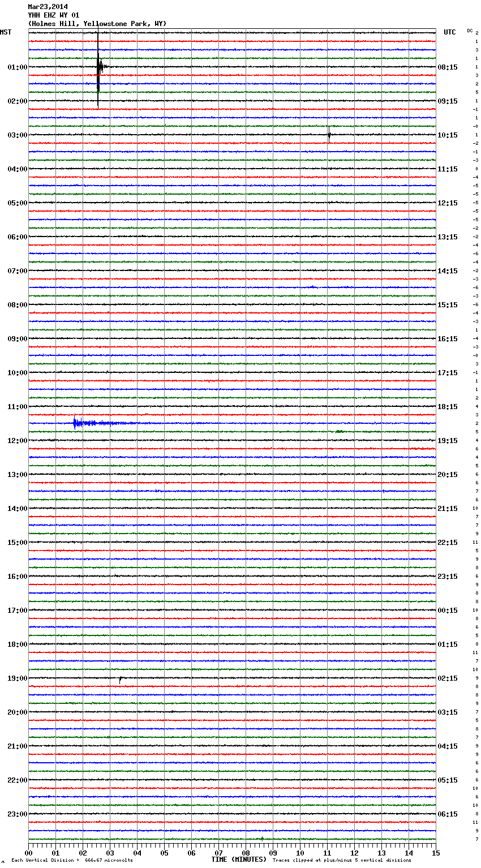Click the 14:15 UTC time label
The height and width of the screenshot is (868, 481).
[448, 271]
